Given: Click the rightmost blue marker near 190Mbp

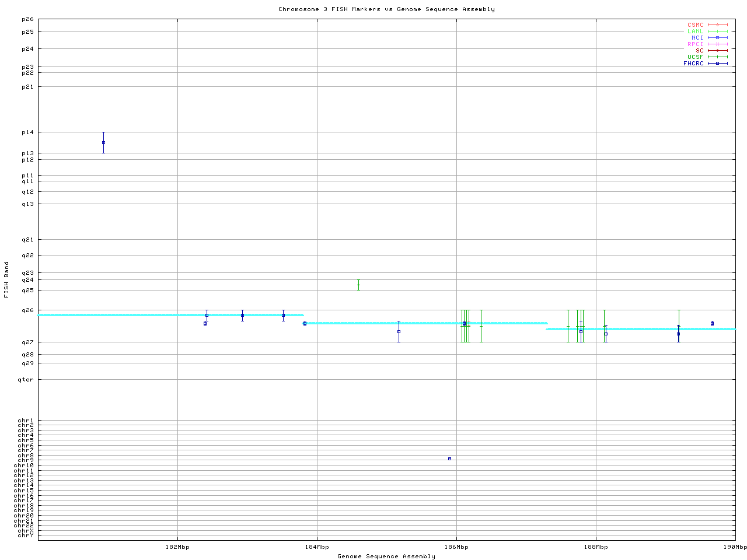Looking at the screenshot, I should click(712, 323).
